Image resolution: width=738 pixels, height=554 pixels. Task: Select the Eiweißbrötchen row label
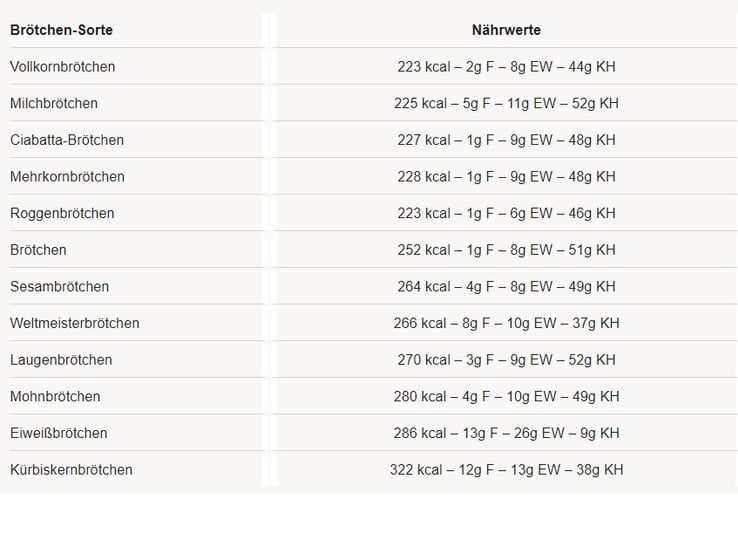point(58,433)
